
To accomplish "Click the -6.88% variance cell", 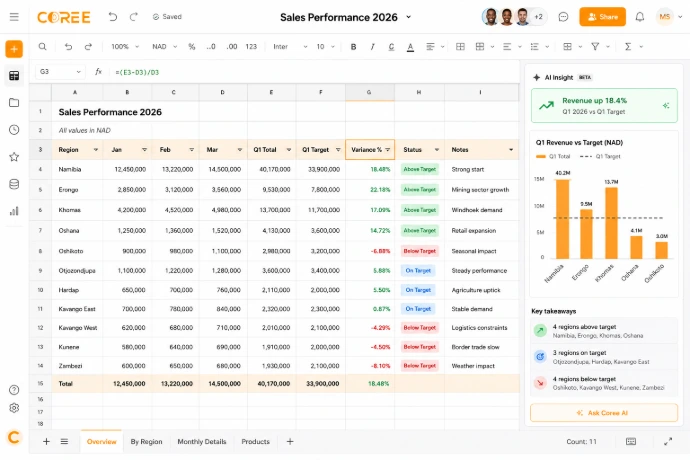I will pyautogui.click(x=370, y=251).
